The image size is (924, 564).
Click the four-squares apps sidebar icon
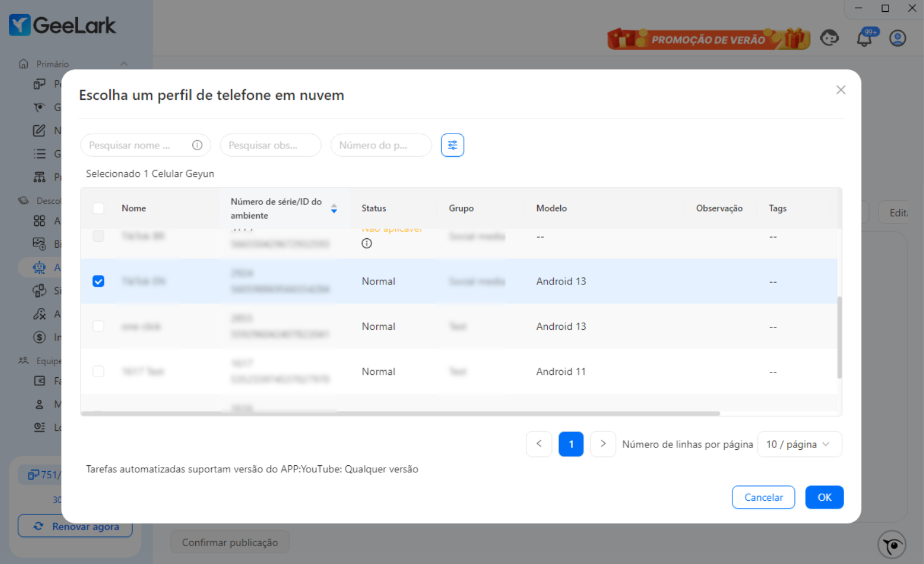pos(40,221)
